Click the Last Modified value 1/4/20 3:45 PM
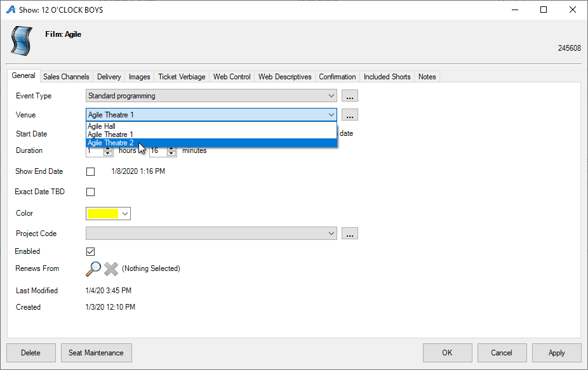 [109, 291]
